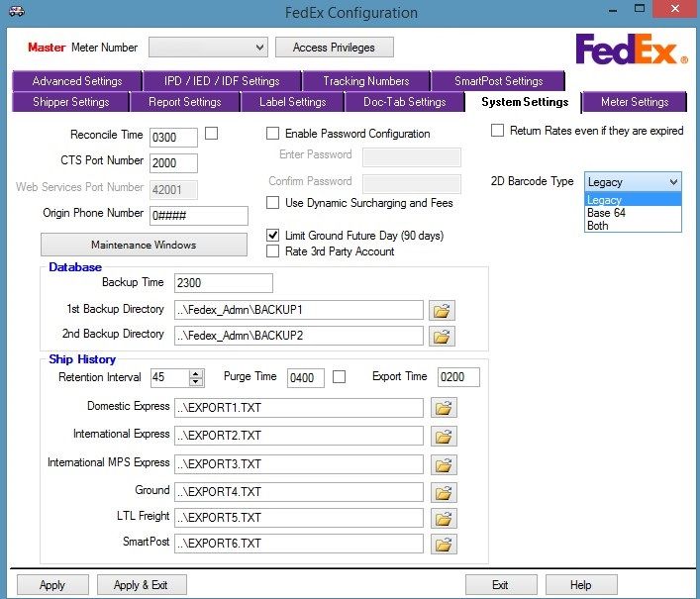Click Access Privileges button
The image size is (700, 599).
click(x=335, y=48)
